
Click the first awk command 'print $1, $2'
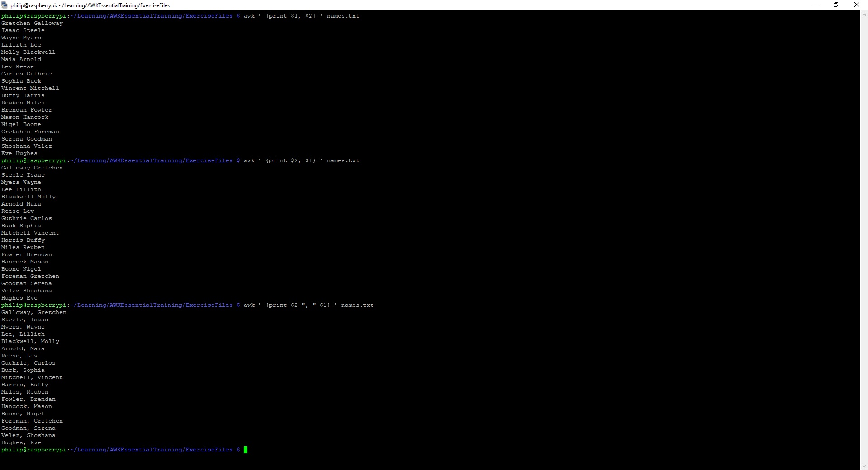(302, 16)
